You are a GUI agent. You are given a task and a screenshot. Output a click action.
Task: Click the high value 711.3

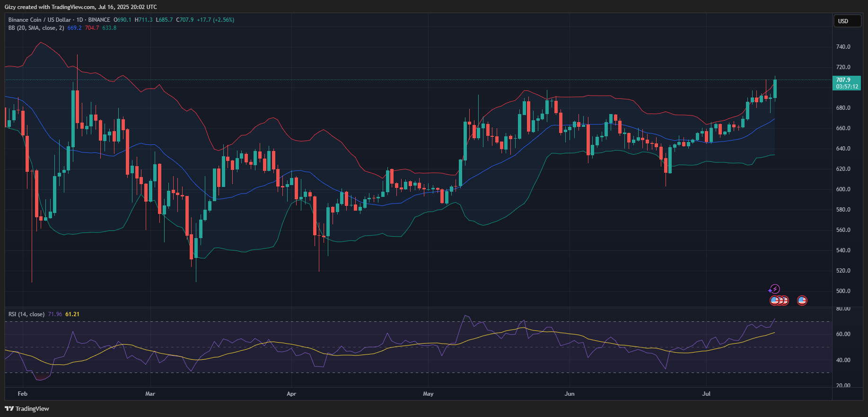pyautogui.click(x=146, y=20)
